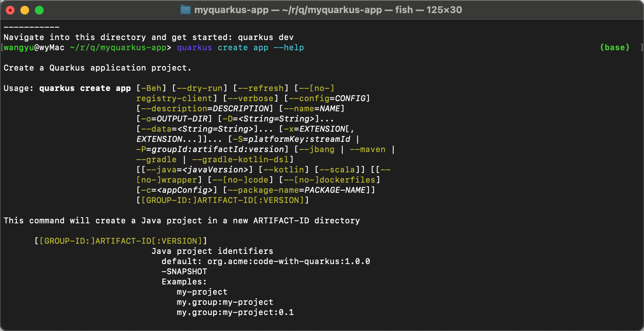Close the terminal window with red button
Viewport: 644px width, 331px height.
[10, 10]
